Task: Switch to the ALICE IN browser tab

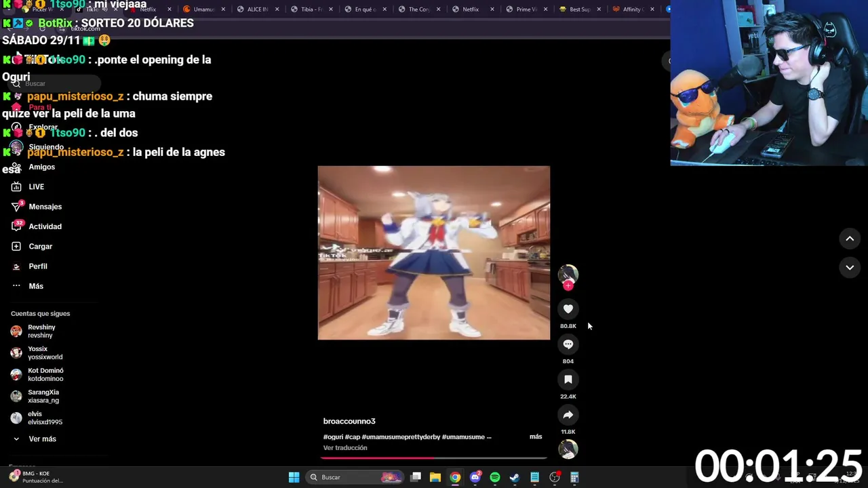Action: (258, 9)
